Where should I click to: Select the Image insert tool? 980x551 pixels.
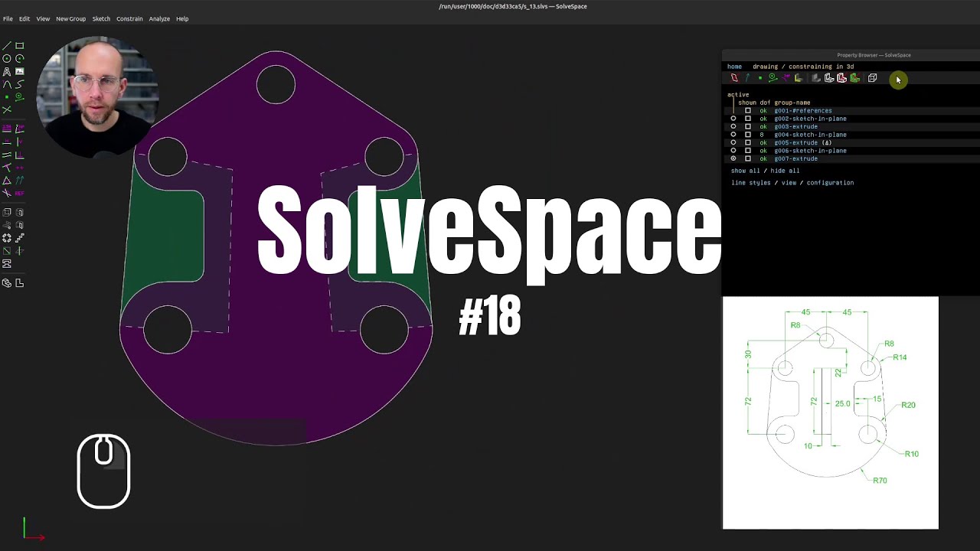20,71
